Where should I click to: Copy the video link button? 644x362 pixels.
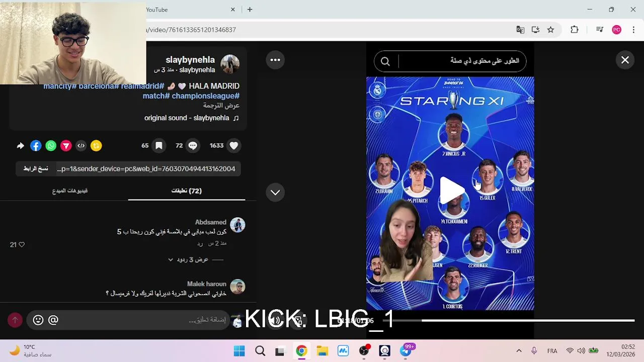(x=36, y=169)
